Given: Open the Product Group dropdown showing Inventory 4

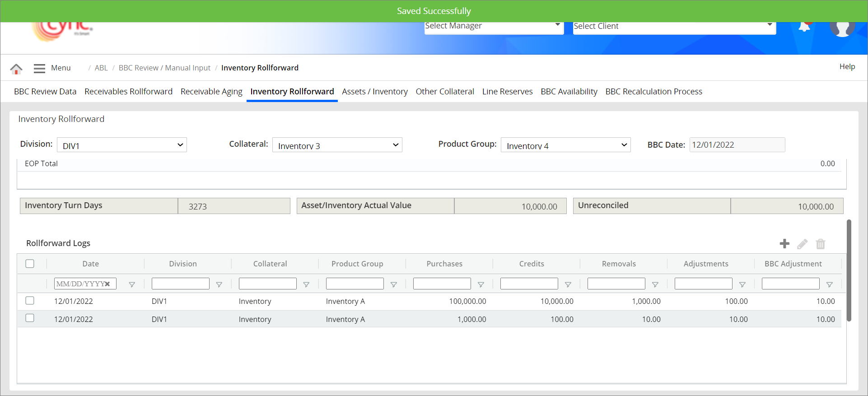Looking at the screenshot, I should pyautogui.click(x=565, y=145).
